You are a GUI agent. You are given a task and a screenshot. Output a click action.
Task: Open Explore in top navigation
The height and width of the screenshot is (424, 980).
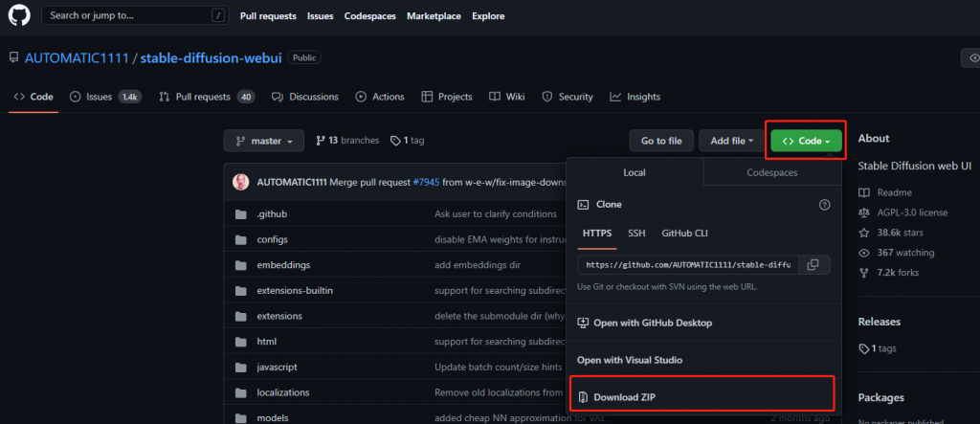point(488,16)
